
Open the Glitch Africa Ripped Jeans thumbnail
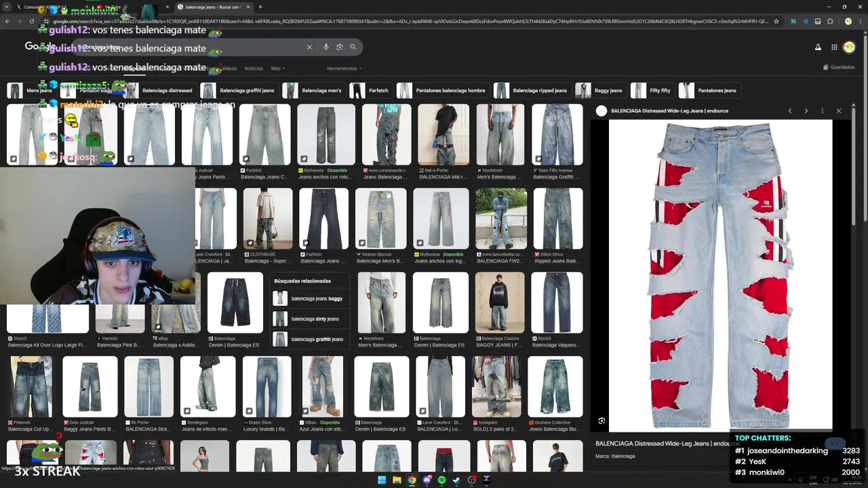tap(557, 218)
